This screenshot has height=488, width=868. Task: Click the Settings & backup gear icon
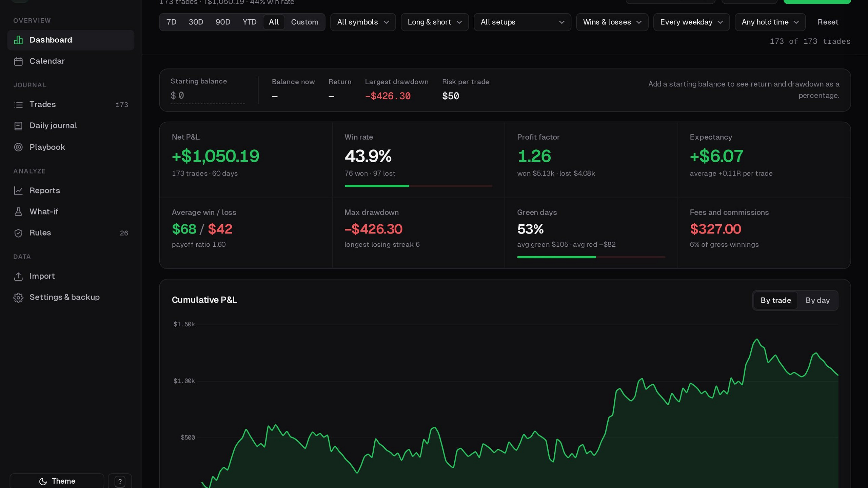tap(18, 298)
